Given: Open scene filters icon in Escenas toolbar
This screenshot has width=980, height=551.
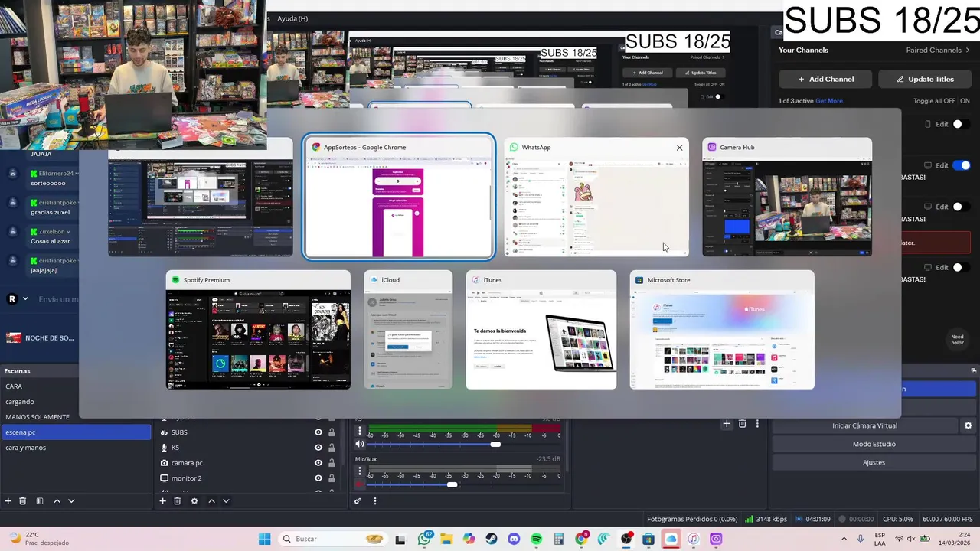Looking at the screenshot, I should click(x=40, y=501).
